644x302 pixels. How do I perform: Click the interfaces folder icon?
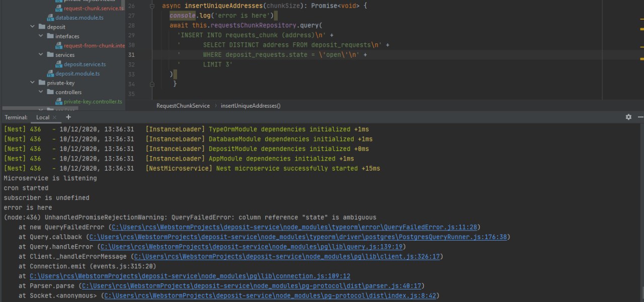50,36
